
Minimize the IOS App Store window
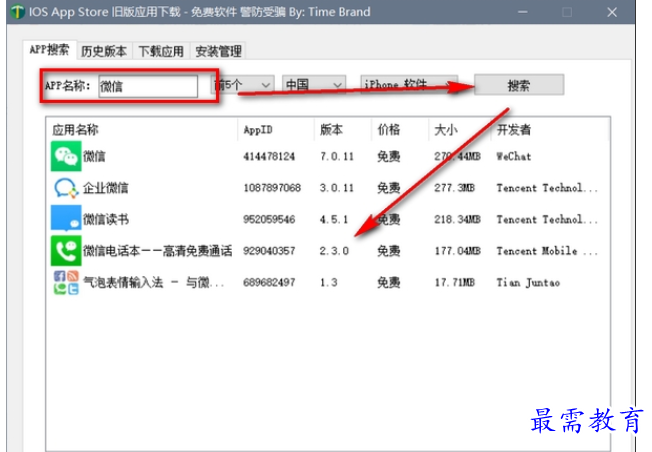523,12
